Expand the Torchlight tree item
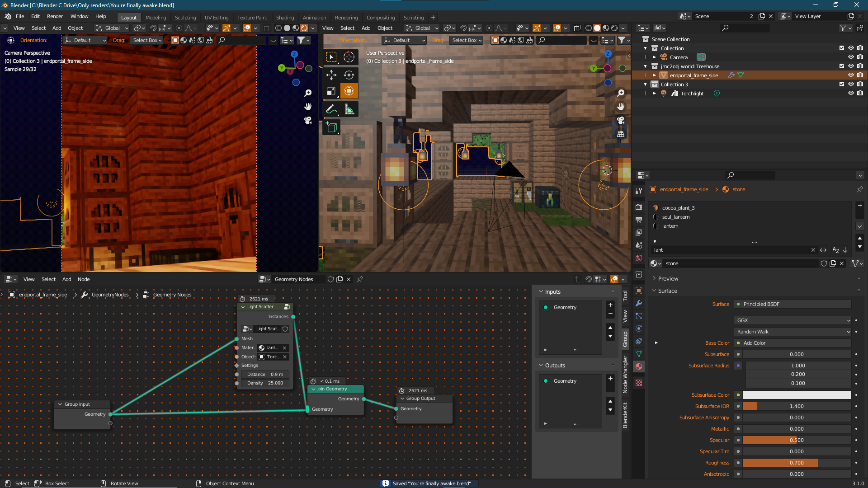The image size is (868, 488). click(x=654, y=94)
